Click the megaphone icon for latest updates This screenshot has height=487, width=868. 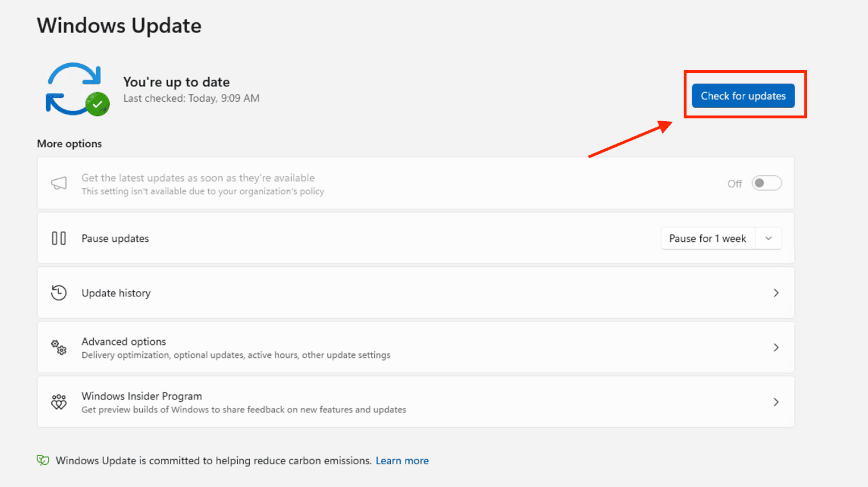[x=59, y=183]
